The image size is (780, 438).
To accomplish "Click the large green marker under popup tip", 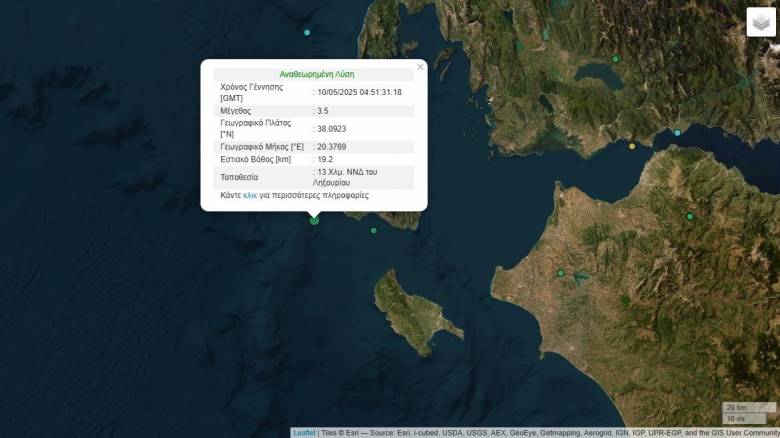I will [x=314, y=219].
